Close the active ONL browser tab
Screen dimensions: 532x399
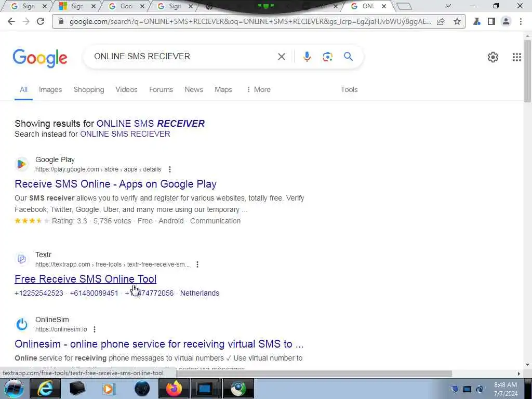click(x=384, y=6)
